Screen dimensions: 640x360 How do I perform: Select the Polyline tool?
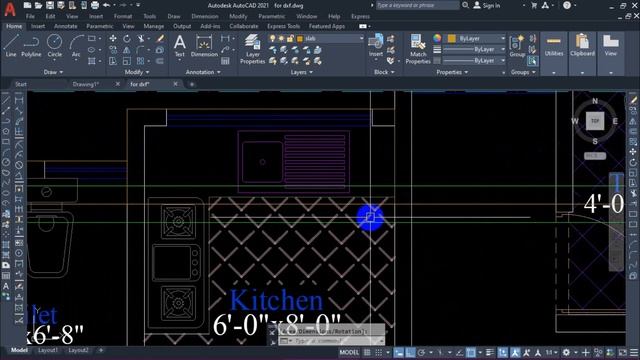point(31,46)
